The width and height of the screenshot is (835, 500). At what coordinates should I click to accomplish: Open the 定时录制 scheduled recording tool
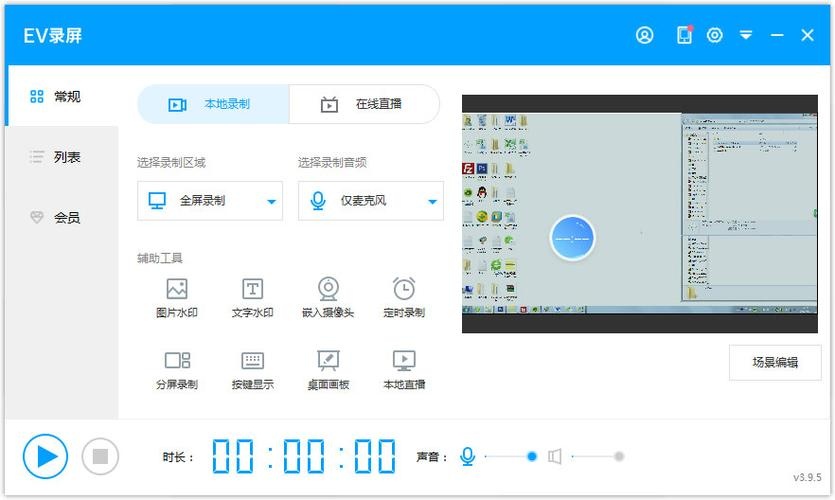(404, 297)
